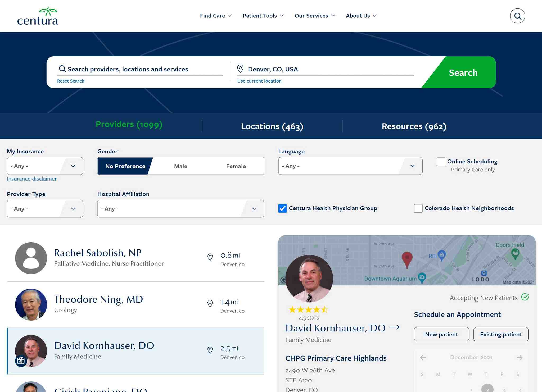Click the location pin next to 1.4 mi
This screenshot has height=392, width=542.
point(210,303)
